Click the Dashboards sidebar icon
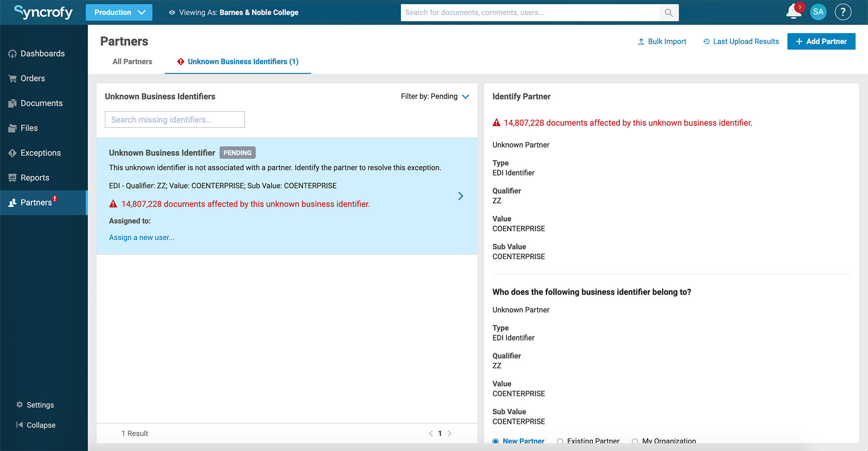The height and width of the screenshot is (451, 868). tap(12, 54)
